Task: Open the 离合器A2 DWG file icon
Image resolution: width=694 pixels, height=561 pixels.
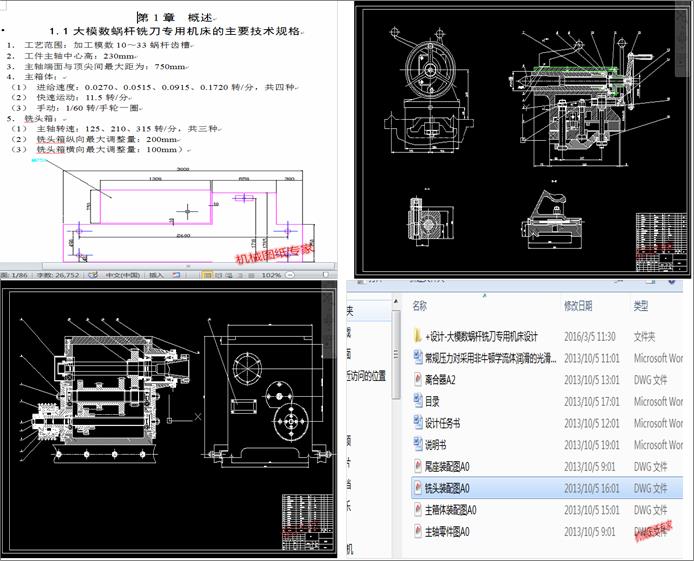Action: 418,380
